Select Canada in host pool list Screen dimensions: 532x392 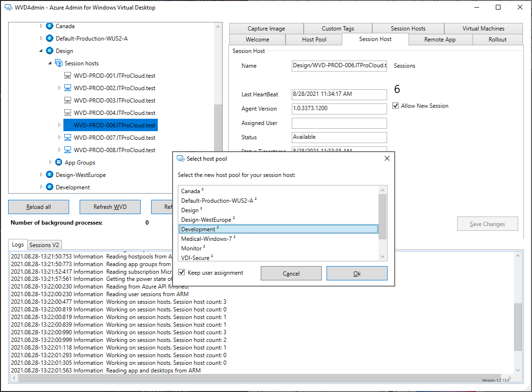point(278,191)
